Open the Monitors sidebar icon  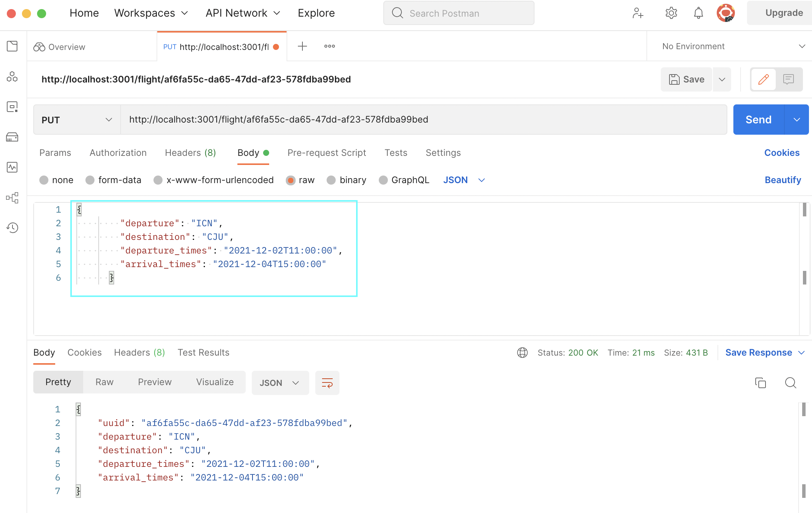coord(12,167)
